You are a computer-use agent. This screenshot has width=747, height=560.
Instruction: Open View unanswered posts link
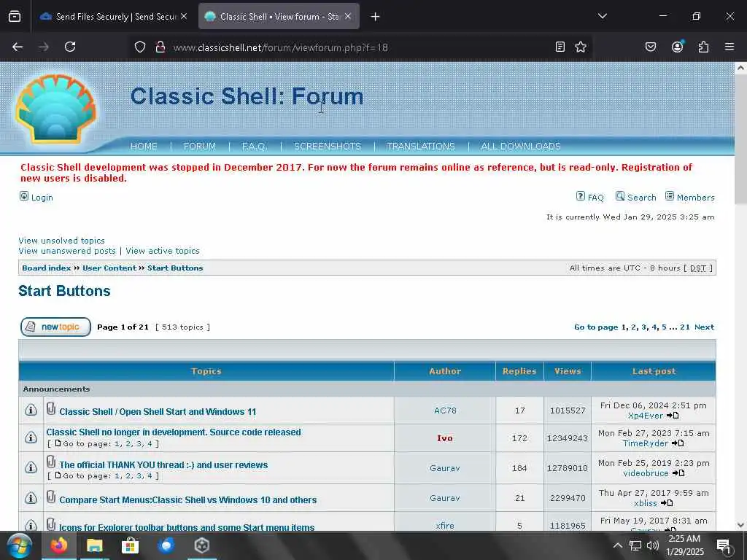tap(67, 251)
